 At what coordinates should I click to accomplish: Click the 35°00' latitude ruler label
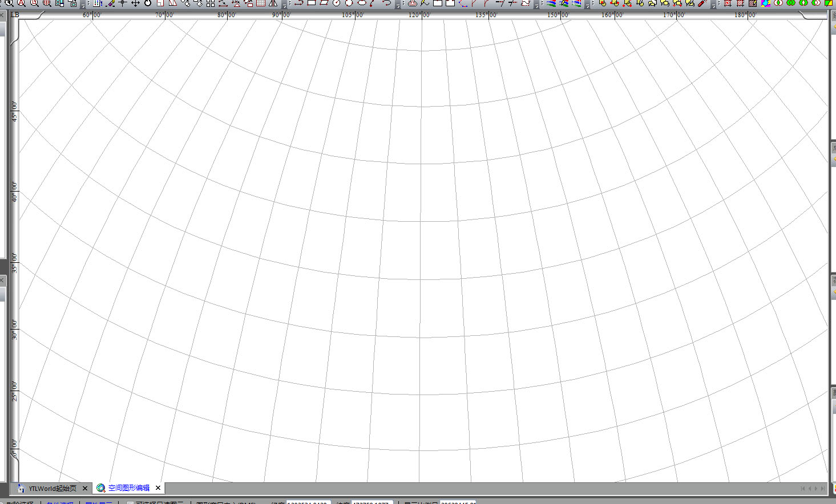15,263
